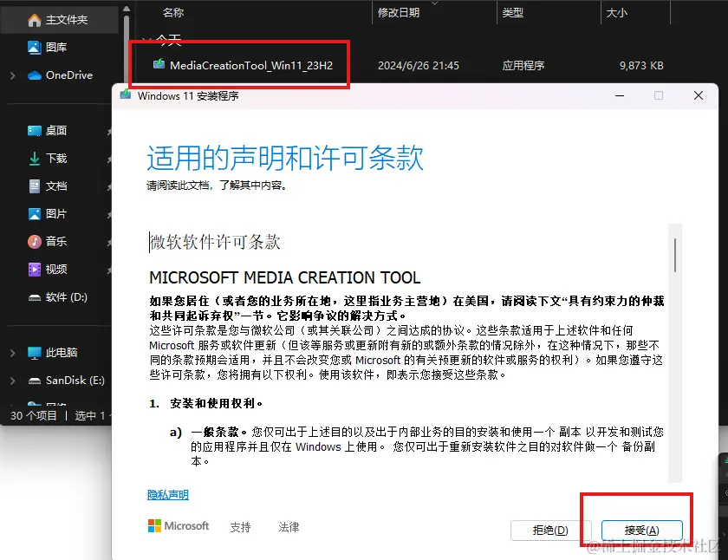The image size is (728, 560).
Task: Sort files by the 名称 column header
Action: click(172, 12)
